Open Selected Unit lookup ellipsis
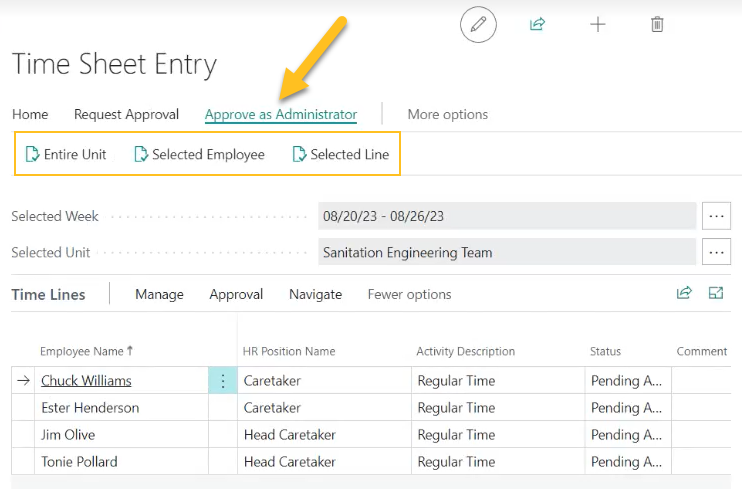The height and width of the screenshot is (489, 742). 716,253
